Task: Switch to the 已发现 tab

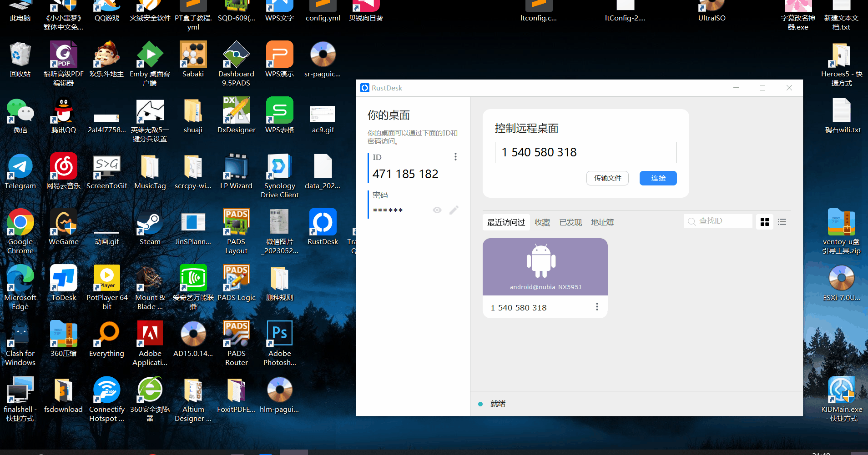Action: [x=570, y=222]
